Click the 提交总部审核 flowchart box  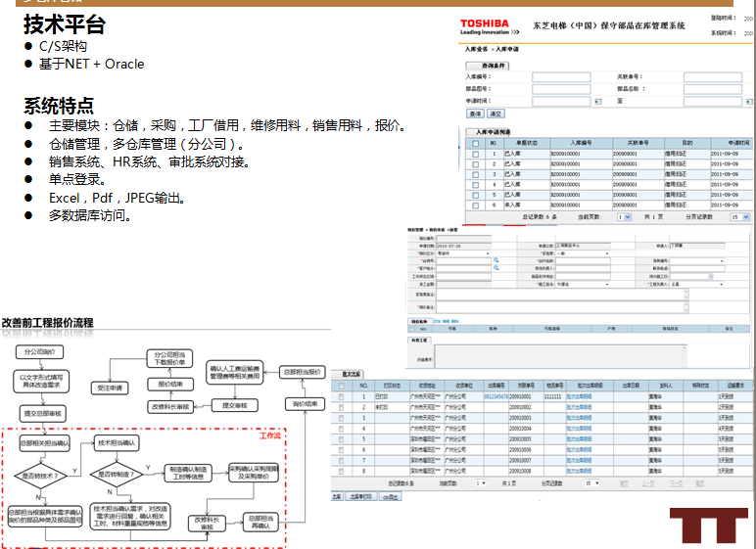[42, 414]
